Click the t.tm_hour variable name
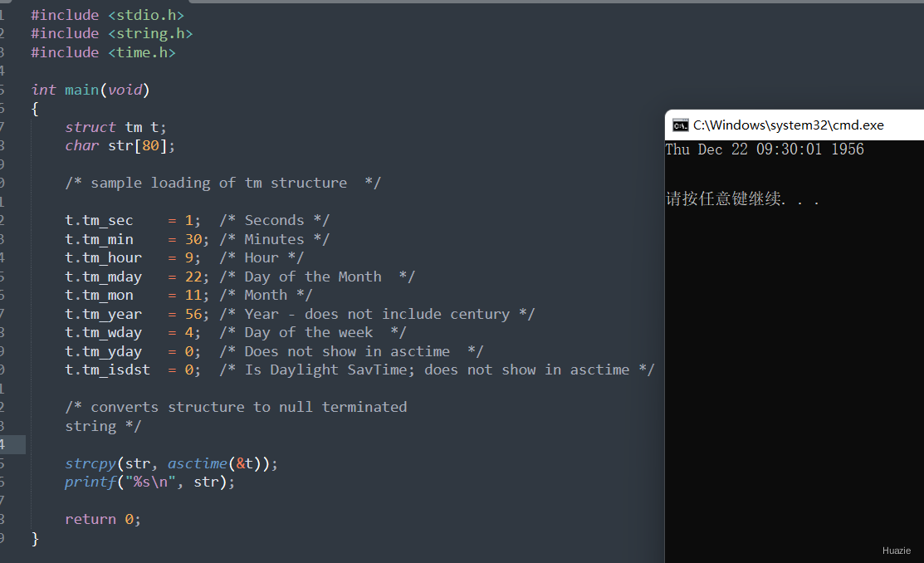This screenshot has width=924, height=563. [x=104, y=257]
